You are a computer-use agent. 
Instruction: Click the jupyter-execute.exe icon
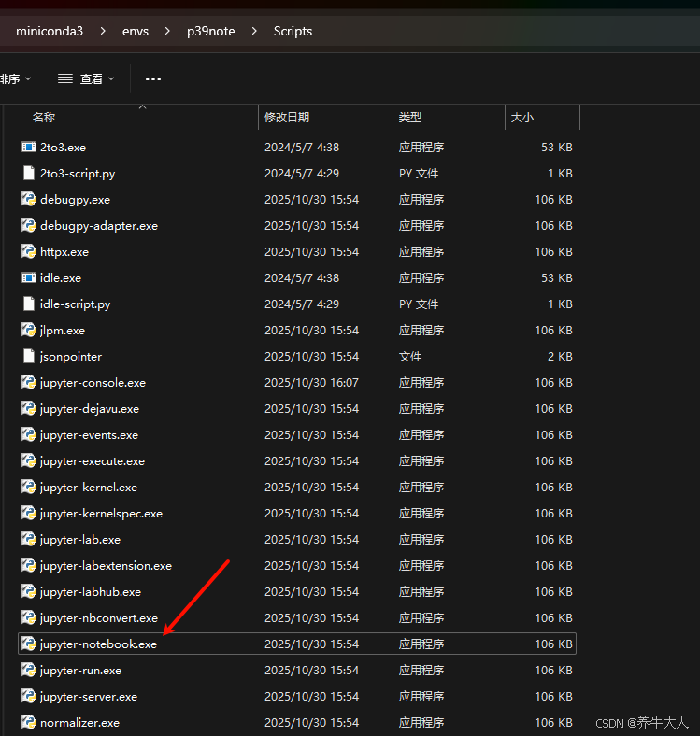29,461
